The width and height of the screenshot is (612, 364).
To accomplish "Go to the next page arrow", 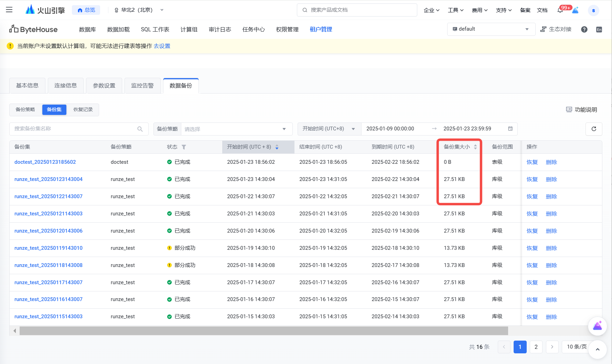I will [x=552, y=347].
